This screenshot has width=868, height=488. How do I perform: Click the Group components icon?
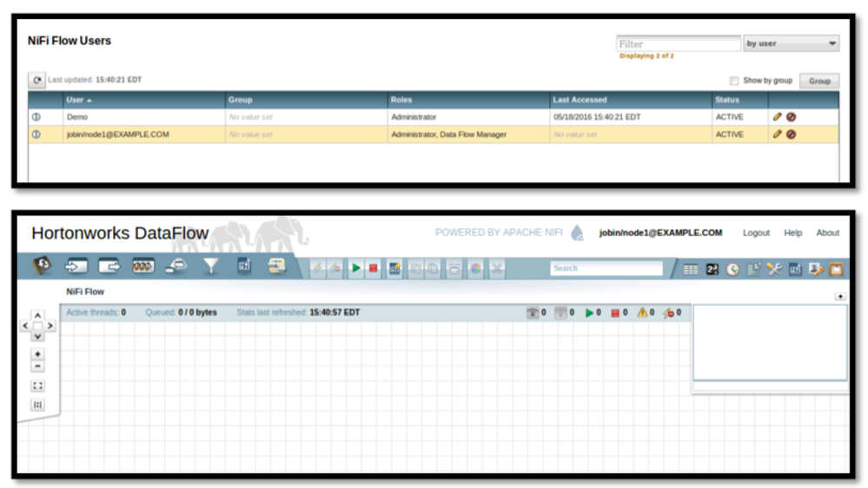[x=454, y=268]
